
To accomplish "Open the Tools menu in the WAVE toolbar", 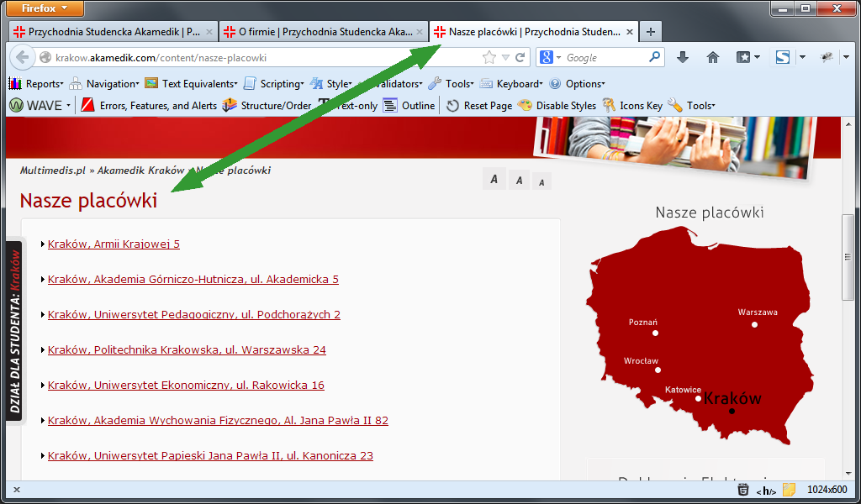I will [692, 105].
